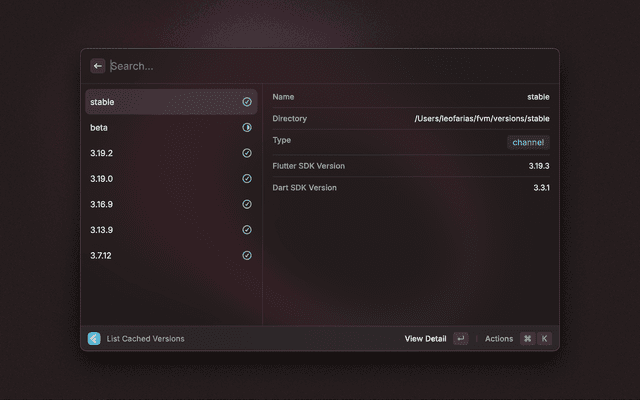Image resolution: width=640 pixels, height=400 pixels.
Task: Click the channel type tag
Action: tap(528, 142)
